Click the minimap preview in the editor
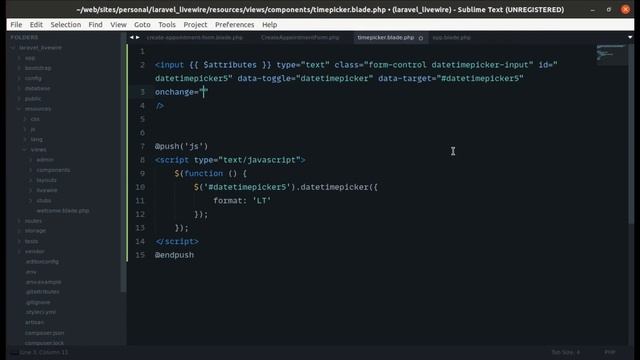 (x=611, y=54)
